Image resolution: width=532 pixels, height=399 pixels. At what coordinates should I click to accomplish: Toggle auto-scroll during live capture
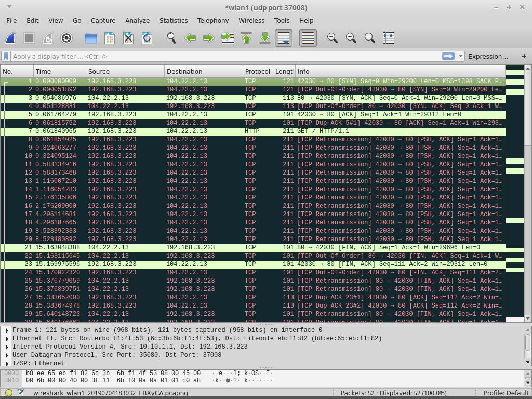(x=284, y=38)
